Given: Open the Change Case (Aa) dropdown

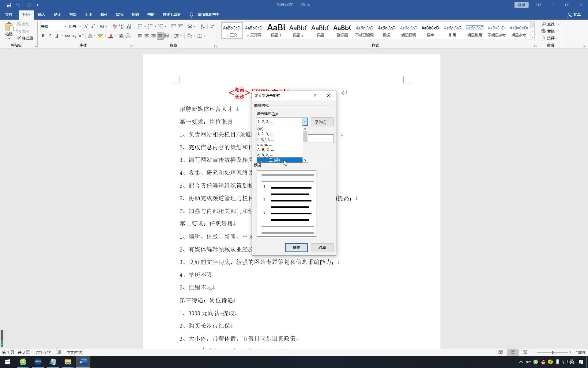Looking at the screenshot, I should [104, 26].
